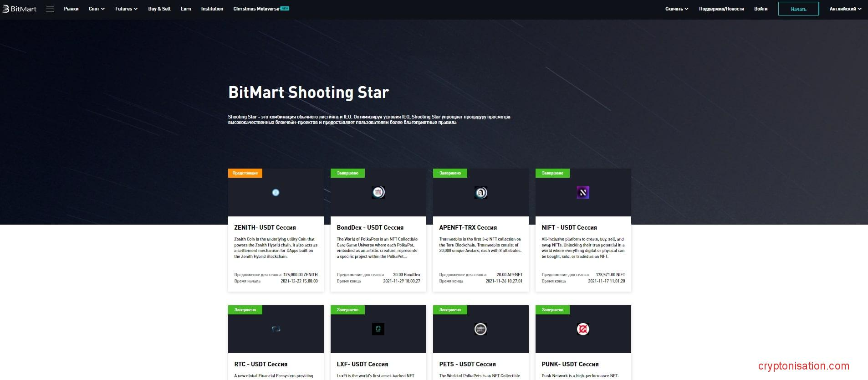The height and width of the screenshot is (380, 868).
Task: Expand the Futures dropdown menu
Action: coord(126,9)
